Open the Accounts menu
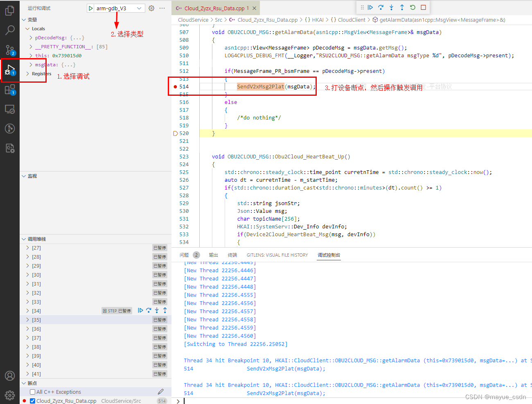The image size is (532, 404). (10, 376)
